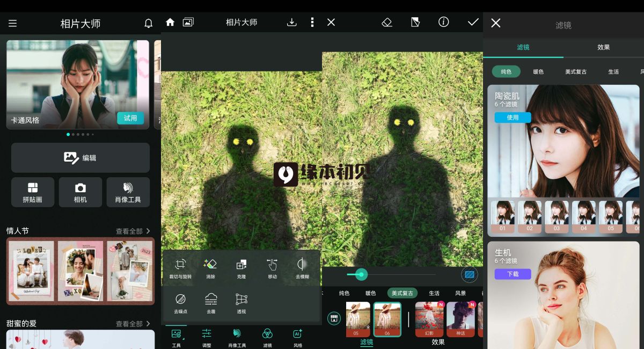Click the mask invert icon beside the eraser
This screenshot has width=644, height=349.
(x=415, y=23)
